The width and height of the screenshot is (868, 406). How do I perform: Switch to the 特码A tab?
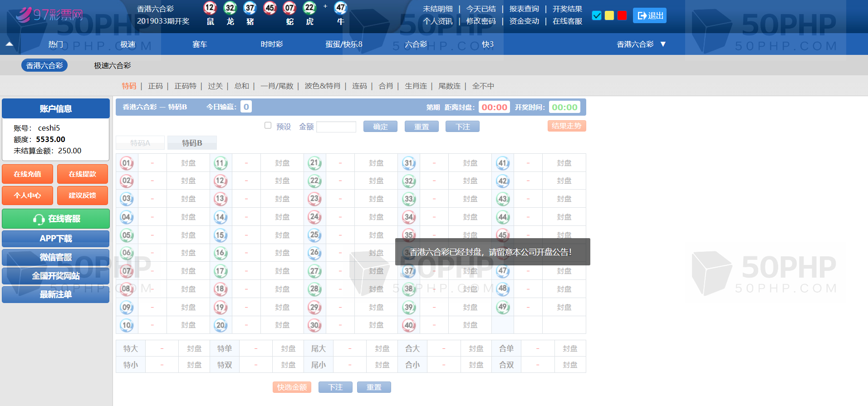pos(140,143)
